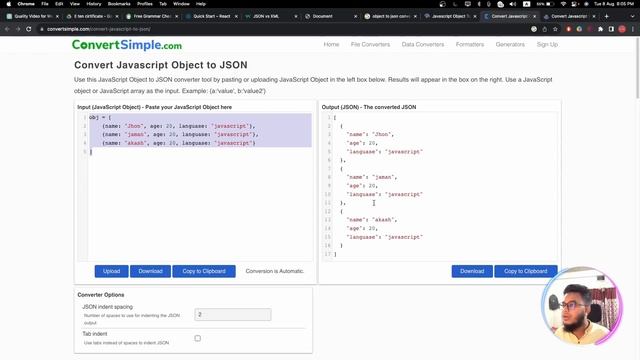This screenshot has width=640, height=360.
Task: Open the Edit menu
Action: (x=59, y=4)
